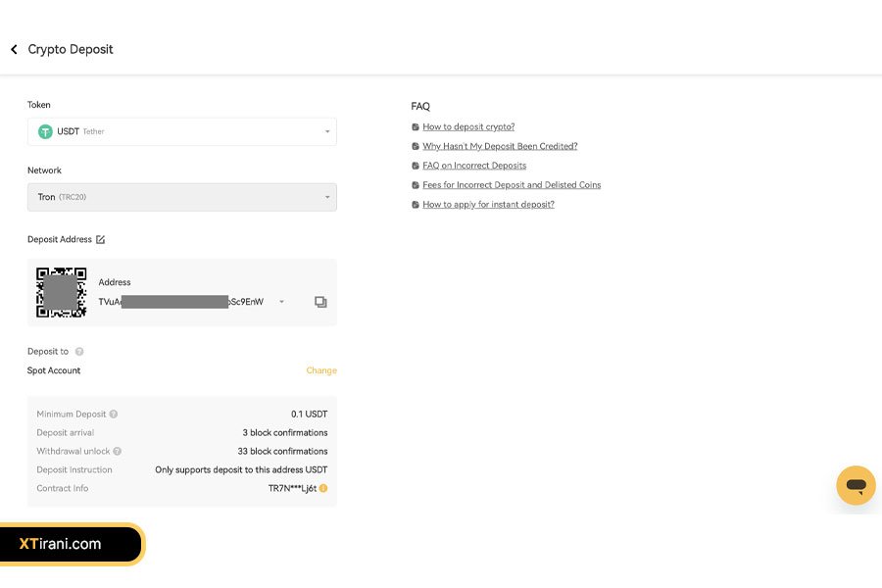Click the Withdrawal unlock help icon

[x=118, y=452]
